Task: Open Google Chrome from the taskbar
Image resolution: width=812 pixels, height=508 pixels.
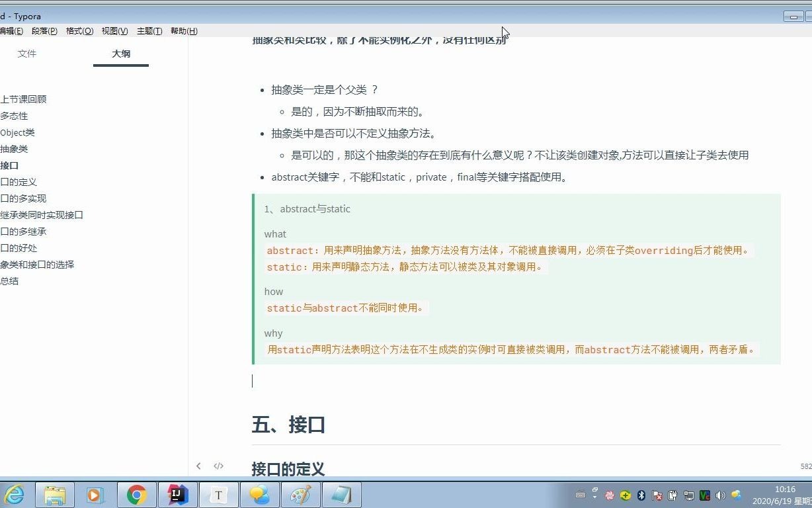Action: [x=137, y=495]
